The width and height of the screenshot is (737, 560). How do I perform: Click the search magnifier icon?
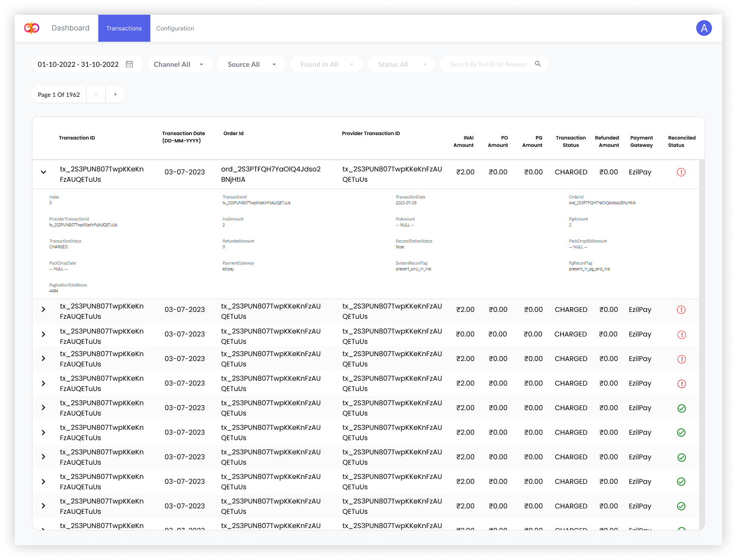click(x=538, y=64)
